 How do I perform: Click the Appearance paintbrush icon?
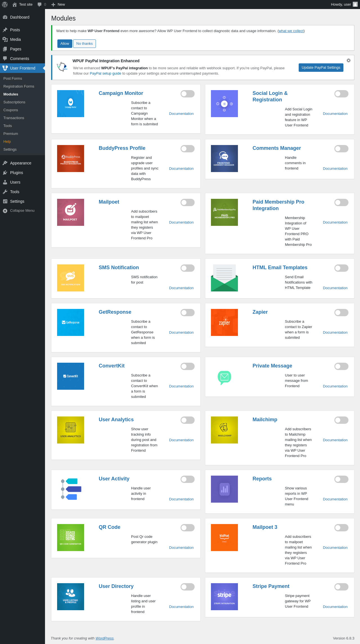coord(5,163)
